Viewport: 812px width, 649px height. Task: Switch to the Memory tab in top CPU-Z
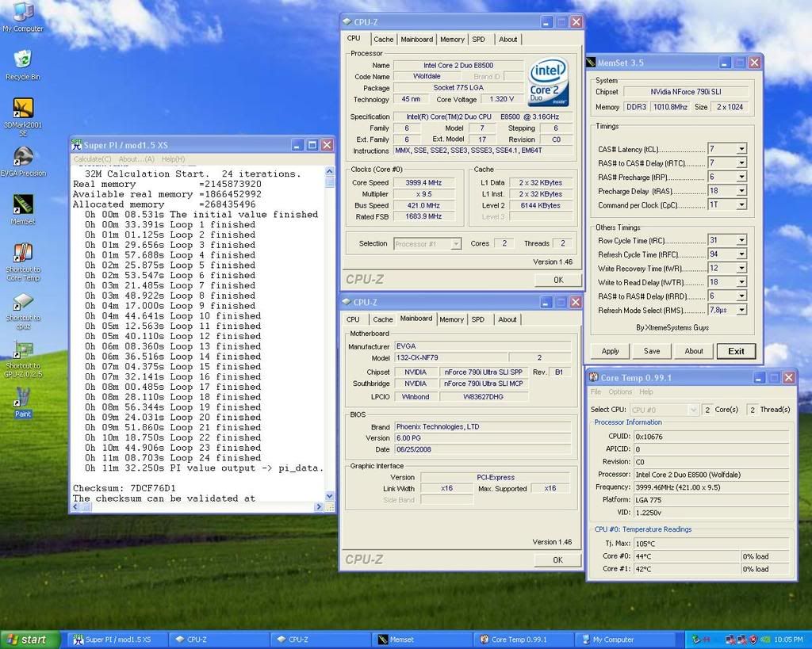452,40
